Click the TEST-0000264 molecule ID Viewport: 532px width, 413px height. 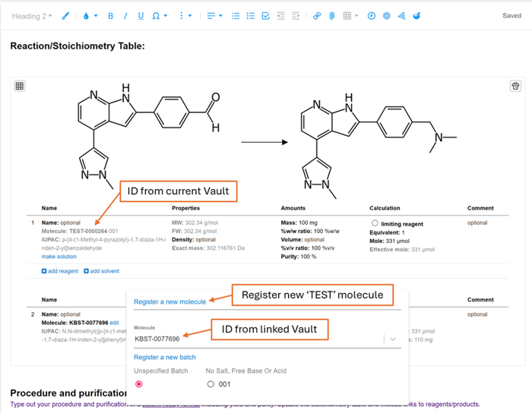[x=88, y=231]
